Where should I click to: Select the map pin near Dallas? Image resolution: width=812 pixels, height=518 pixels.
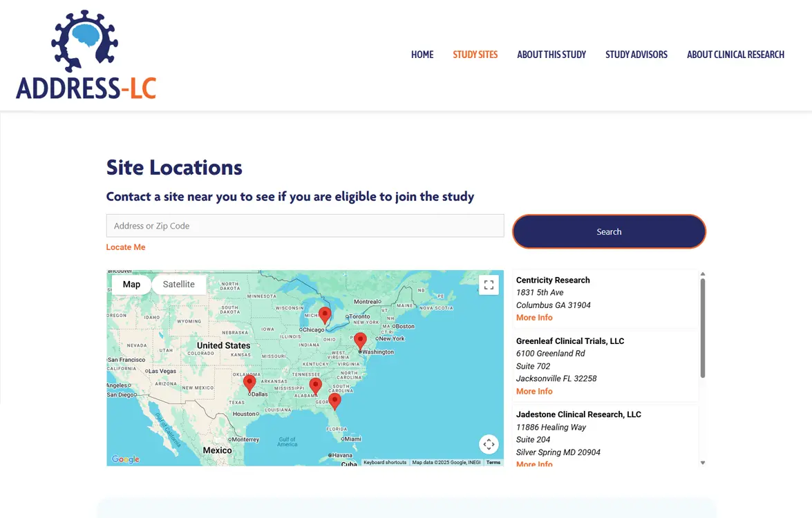click(249, 383)
